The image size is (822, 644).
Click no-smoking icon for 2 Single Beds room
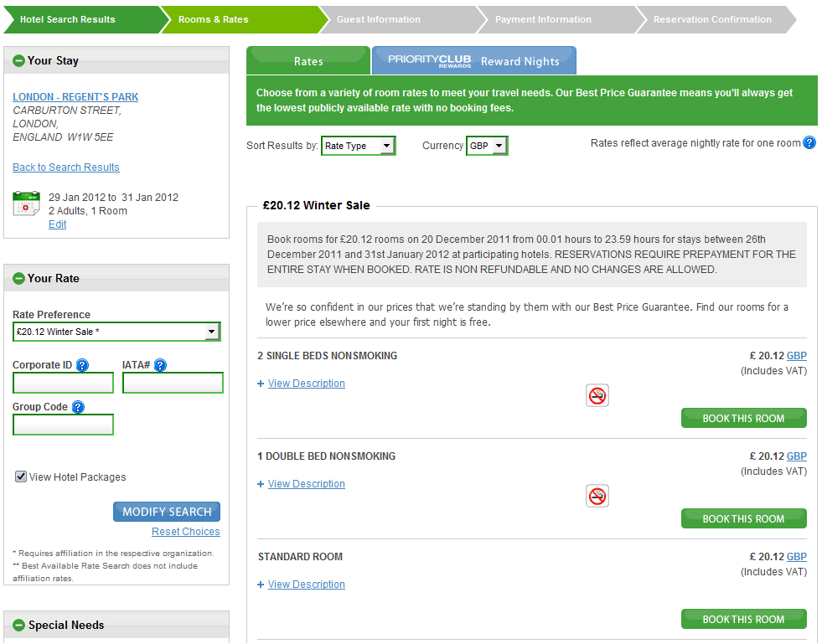point(597,395)
